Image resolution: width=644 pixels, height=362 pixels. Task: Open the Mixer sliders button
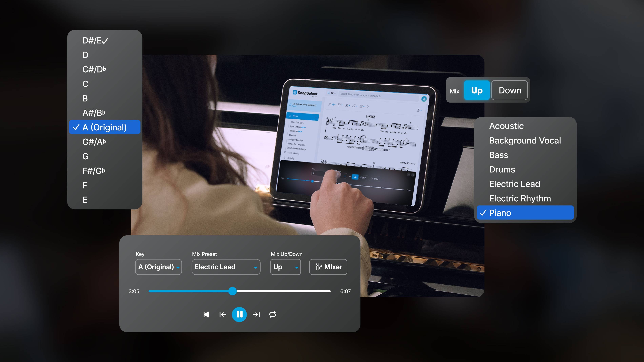(328, 267)
